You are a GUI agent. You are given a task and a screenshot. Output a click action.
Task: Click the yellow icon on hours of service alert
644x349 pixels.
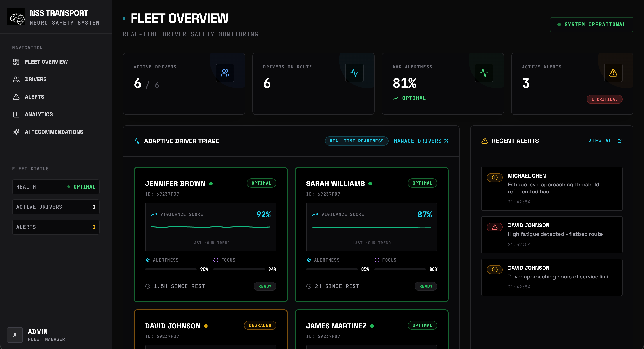coord(495,269)
